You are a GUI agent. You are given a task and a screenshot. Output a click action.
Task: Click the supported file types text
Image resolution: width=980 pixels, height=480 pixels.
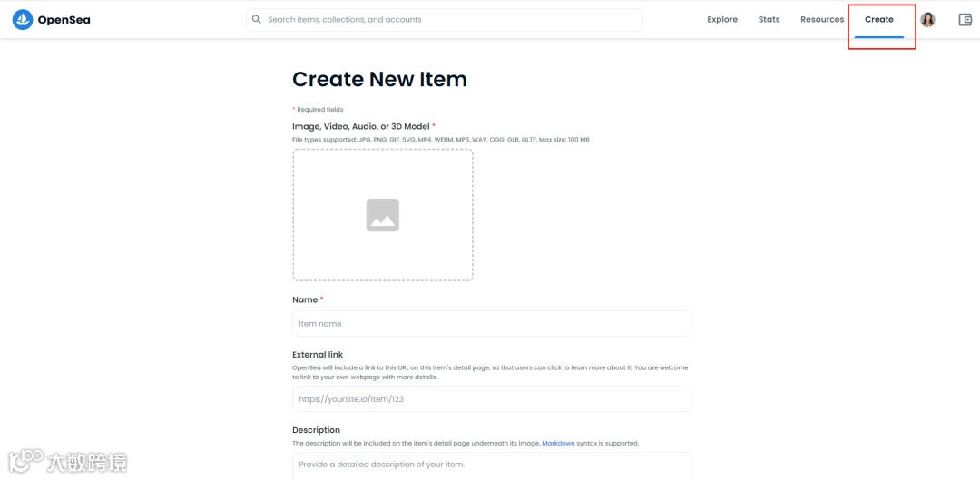click(441, 140)
